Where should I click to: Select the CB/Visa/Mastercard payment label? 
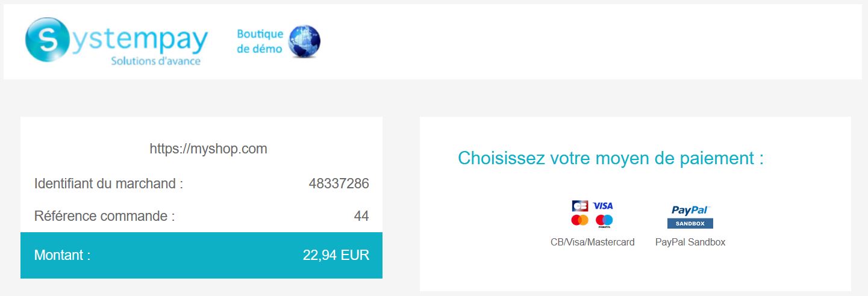[593, 242]
